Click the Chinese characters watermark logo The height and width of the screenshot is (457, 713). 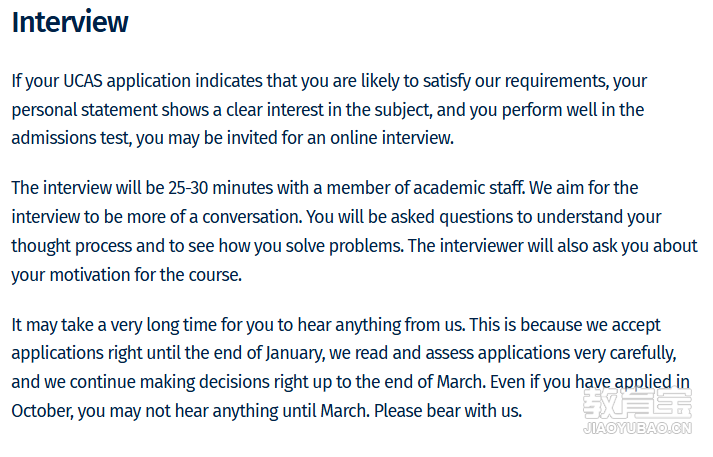(x=638, y=403)
